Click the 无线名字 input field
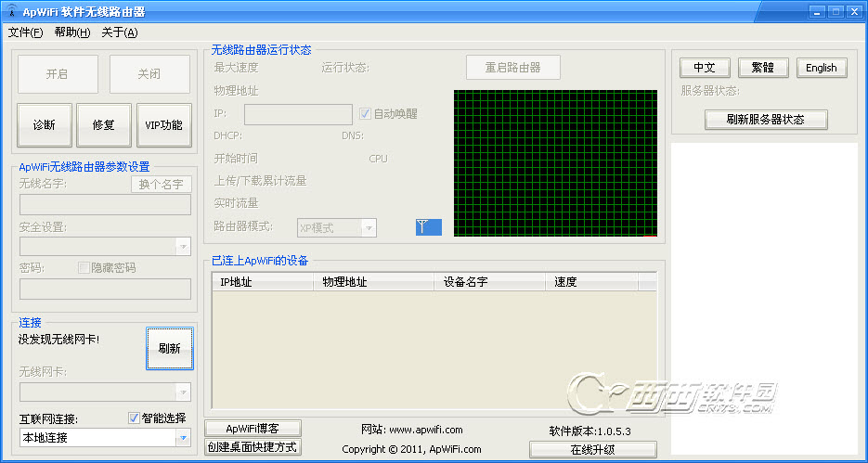 pyautogui.click(x=105, y=205)
